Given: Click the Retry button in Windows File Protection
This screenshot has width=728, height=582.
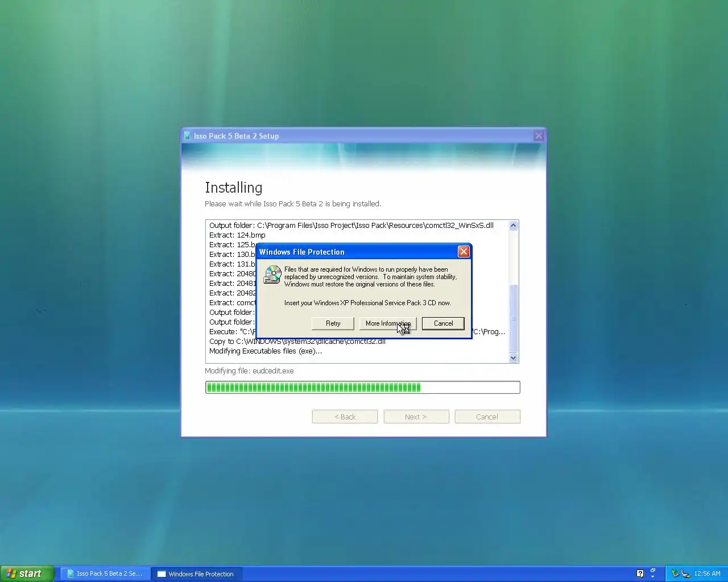Looking at the screenshot, I should (333, 323).
